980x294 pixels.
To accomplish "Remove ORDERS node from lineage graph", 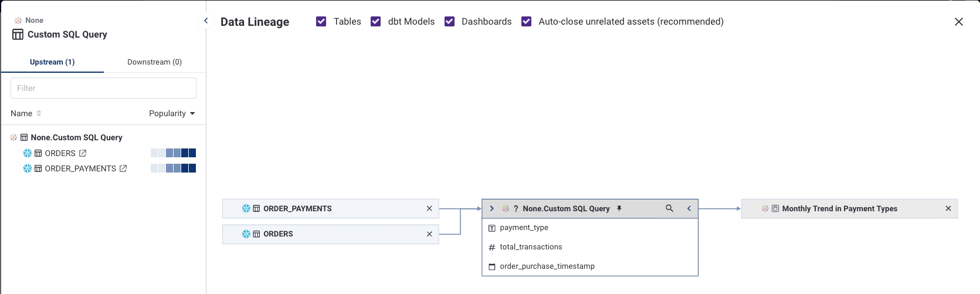I will (x=429, y=234).
